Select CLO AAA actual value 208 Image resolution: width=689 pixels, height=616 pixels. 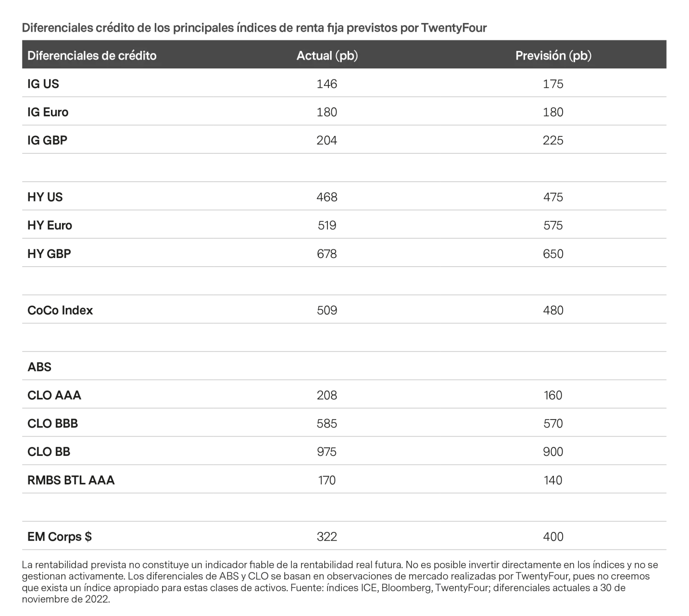point(327,395)
